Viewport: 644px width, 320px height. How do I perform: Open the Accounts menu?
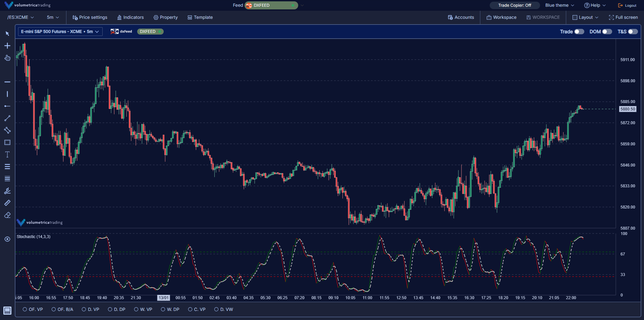(461, 17)
